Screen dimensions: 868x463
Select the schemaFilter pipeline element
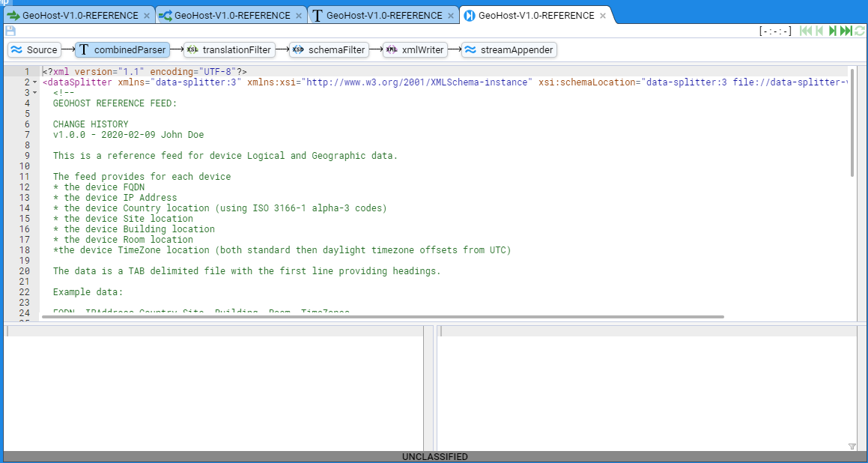click(x=329, y=50)
